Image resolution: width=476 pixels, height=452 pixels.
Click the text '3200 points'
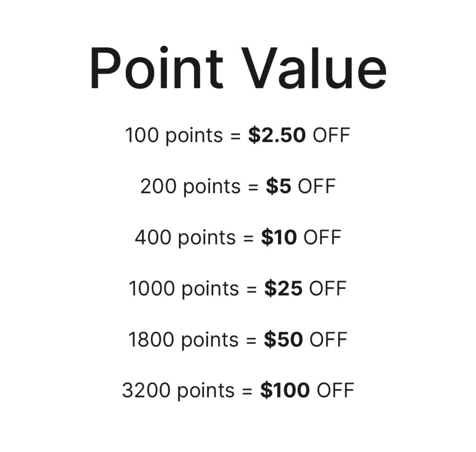pos(178,391)
